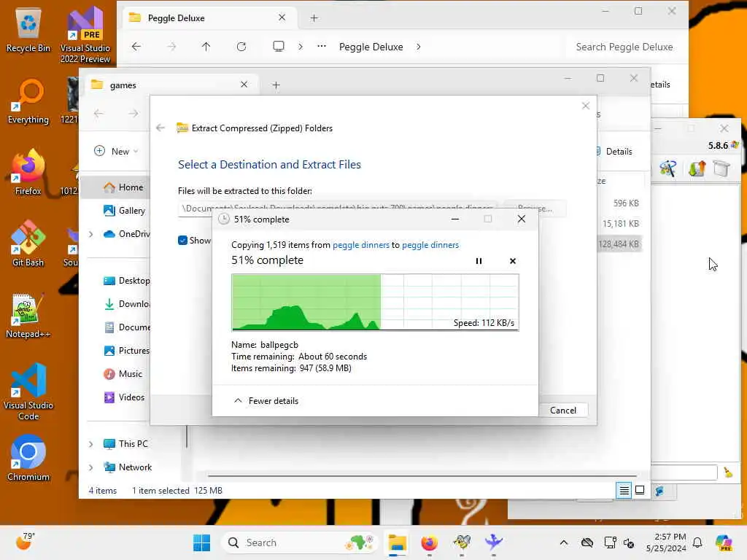Expand the Network tree node
The image size is (747, 560).
90,467
